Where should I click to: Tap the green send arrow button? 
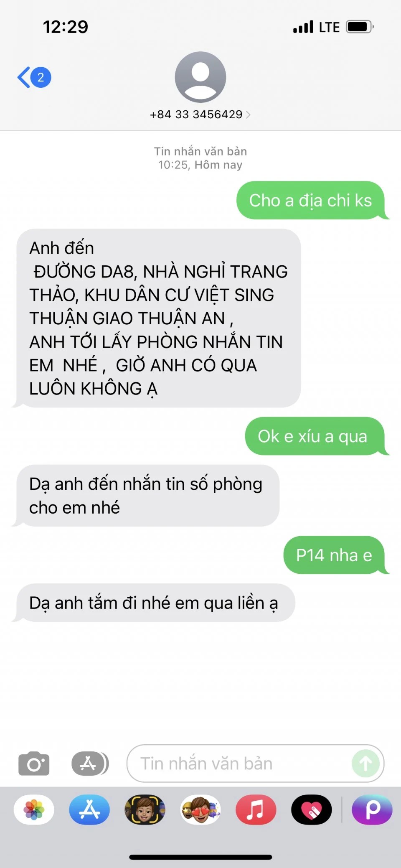[x=365, y=764]
